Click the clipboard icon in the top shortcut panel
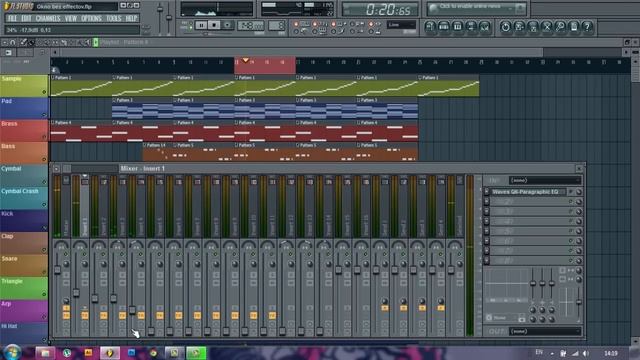This screenshot has height=360, width=640. 574,27
